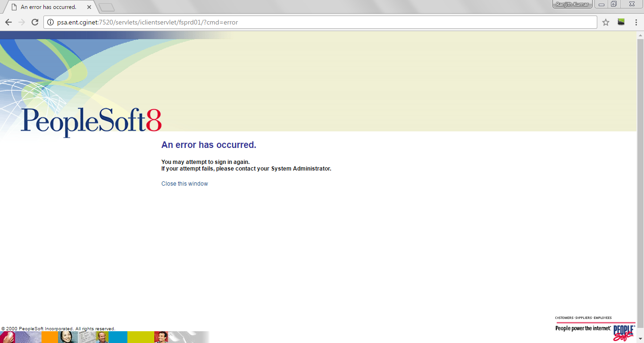Viewport: 644px width, 343px height.
Task: Open a new browser tab
Action: 107,7
